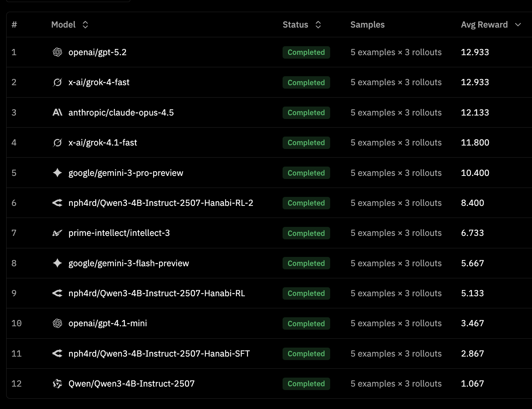Image resolution: width=532 pixels, height=409 pixels.
Task: Open google/gemini-3-pro-preview model entry
Action: pos(126,173)
